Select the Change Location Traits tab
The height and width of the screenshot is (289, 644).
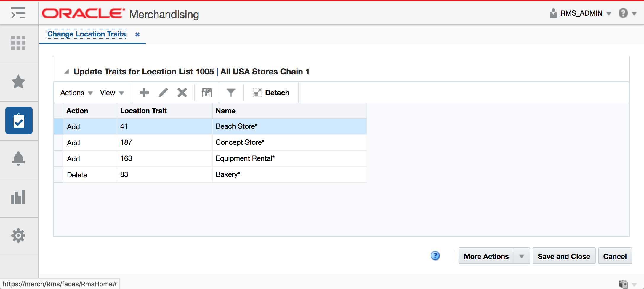pyautogui.click(x=86, y=34)
